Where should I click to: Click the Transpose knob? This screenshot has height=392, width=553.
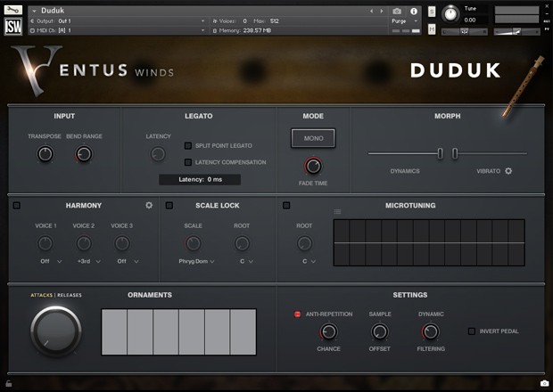(45, 154)
